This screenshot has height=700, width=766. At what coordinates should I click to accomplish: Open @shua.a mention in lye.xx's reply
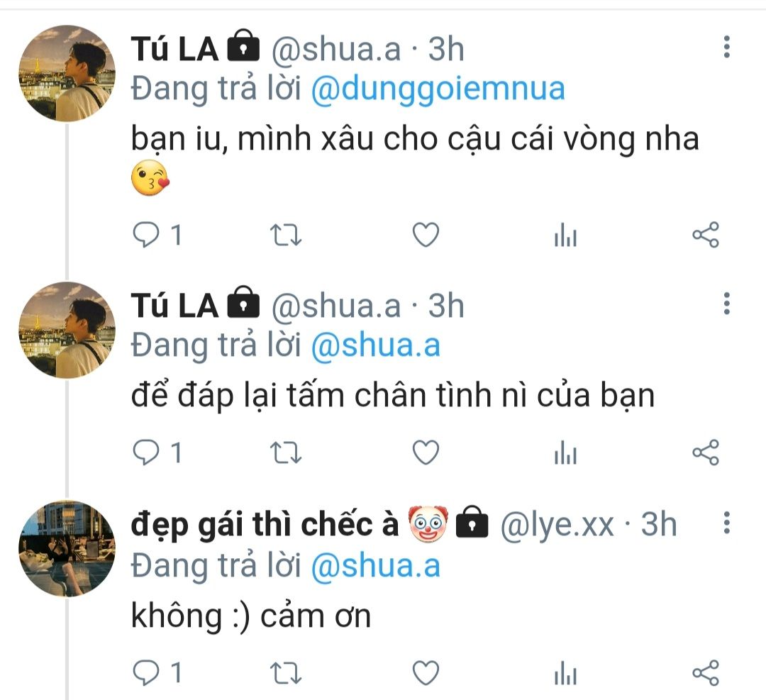[375, 566]
